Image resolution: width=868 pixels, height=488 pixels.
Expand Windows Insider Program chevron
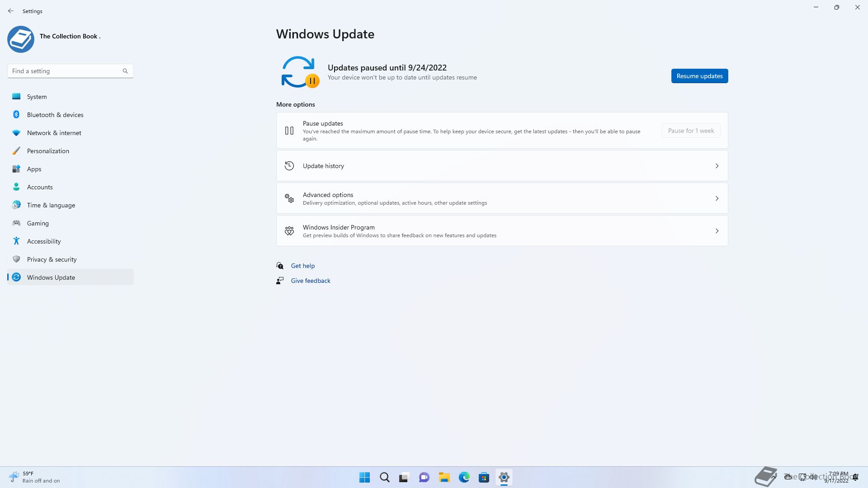tap(717, 231)
